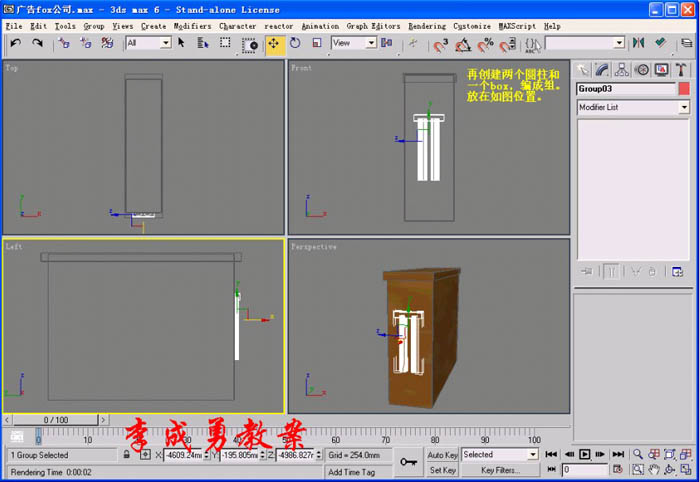Viewport: 700px width, 482px height.
Task: Open the Hierarchy panel tab
Action: tap(622, 70)
